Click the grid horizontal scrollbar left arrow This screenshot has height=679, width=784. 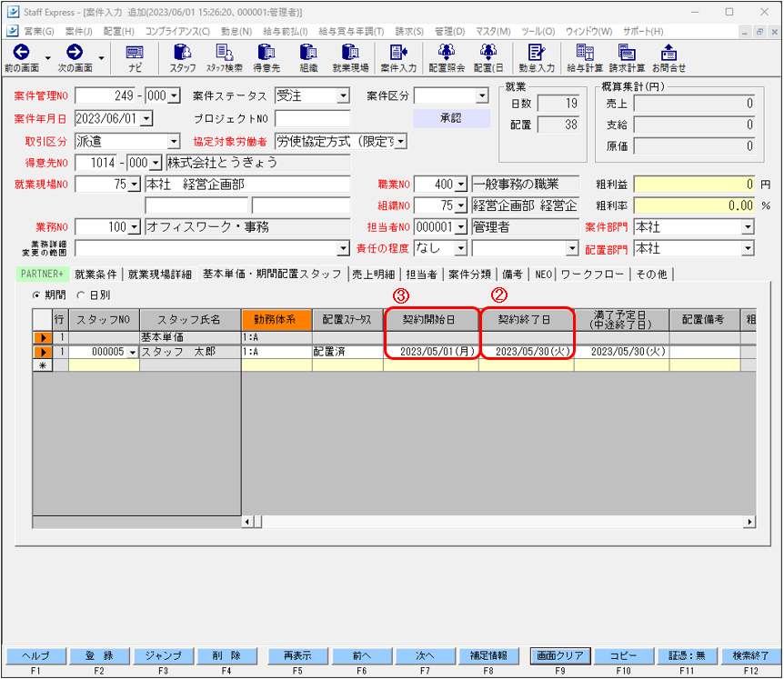[x=247, y=522]
